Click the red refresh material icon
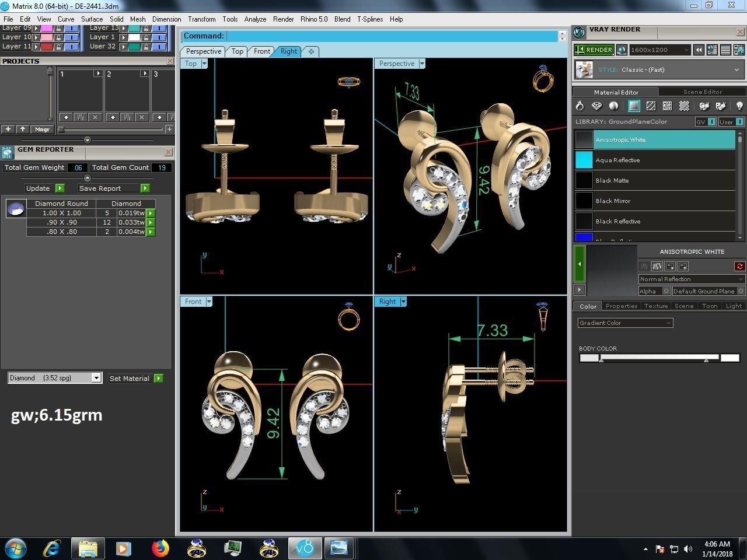 point(739,266)
